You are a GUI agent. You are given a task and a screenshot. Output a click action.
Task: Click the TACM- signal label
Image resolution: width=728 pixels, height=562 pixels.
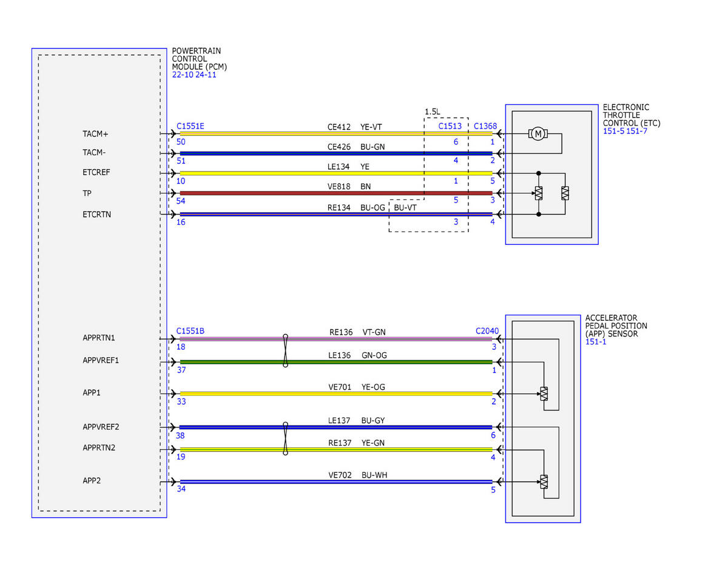[94, 152]
